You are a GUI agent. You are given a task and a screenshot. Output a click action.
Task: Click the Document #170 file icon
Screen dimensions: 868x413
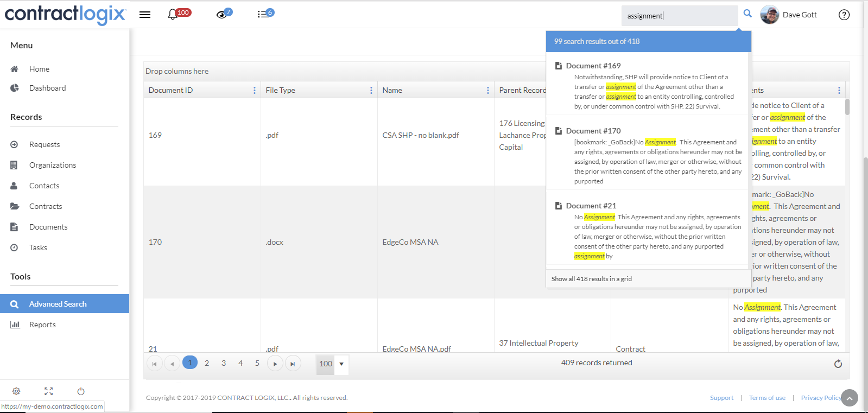pos(558,131)
